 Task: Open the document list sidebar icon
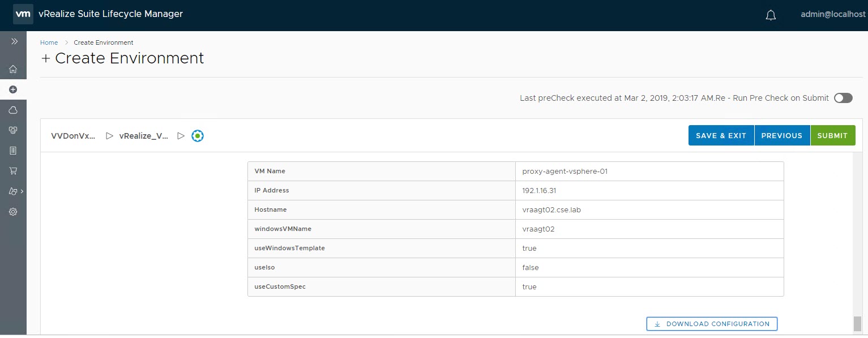point(13,151)
